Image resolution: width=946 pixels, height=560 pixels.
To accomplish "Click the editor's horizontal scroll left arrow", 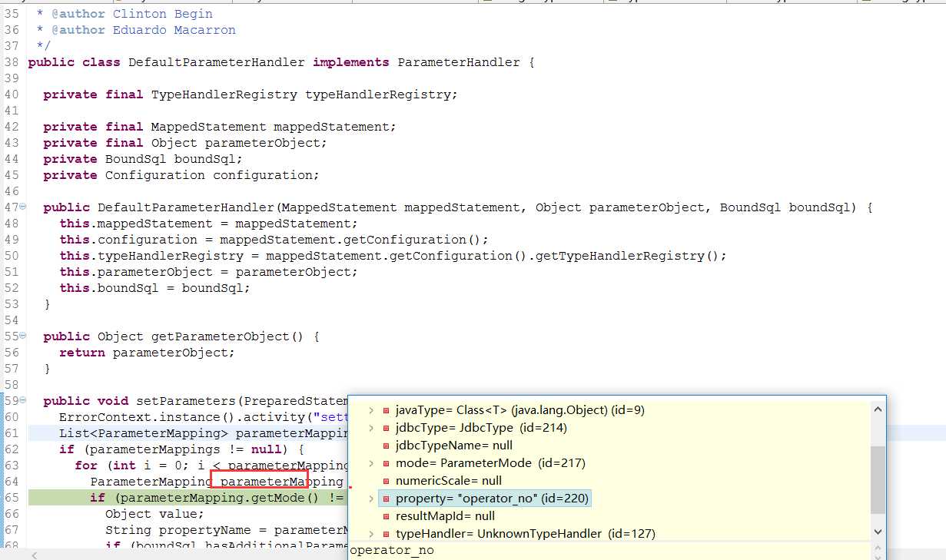I will pyautogui.click(x=34, y=554).
